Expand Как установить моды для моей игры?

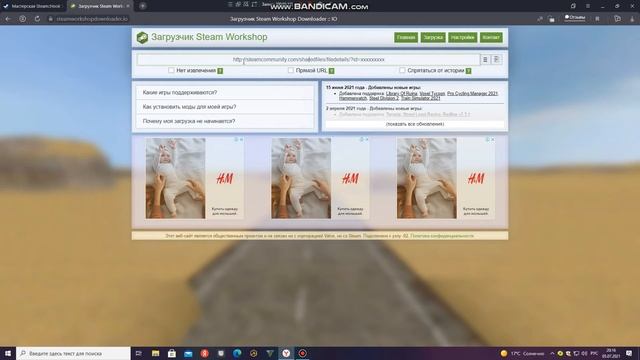pyautogui.click(x=224, y=107)
